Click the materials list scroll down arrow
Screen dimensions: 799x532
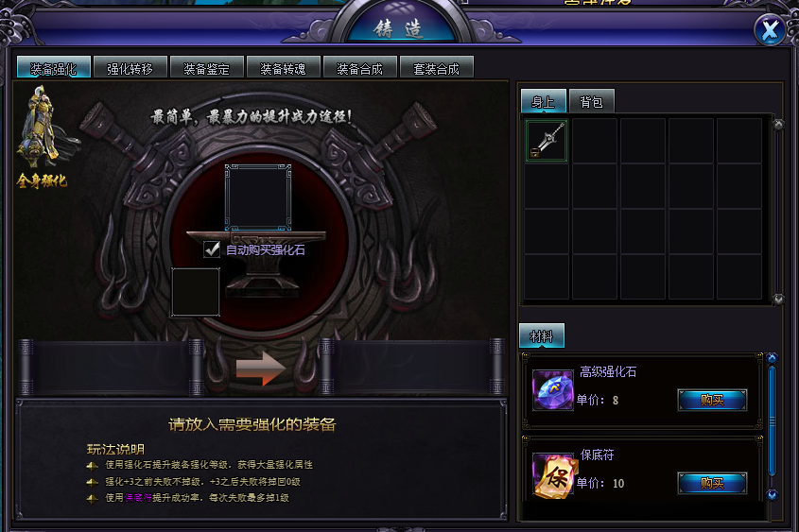click(772, 494)
